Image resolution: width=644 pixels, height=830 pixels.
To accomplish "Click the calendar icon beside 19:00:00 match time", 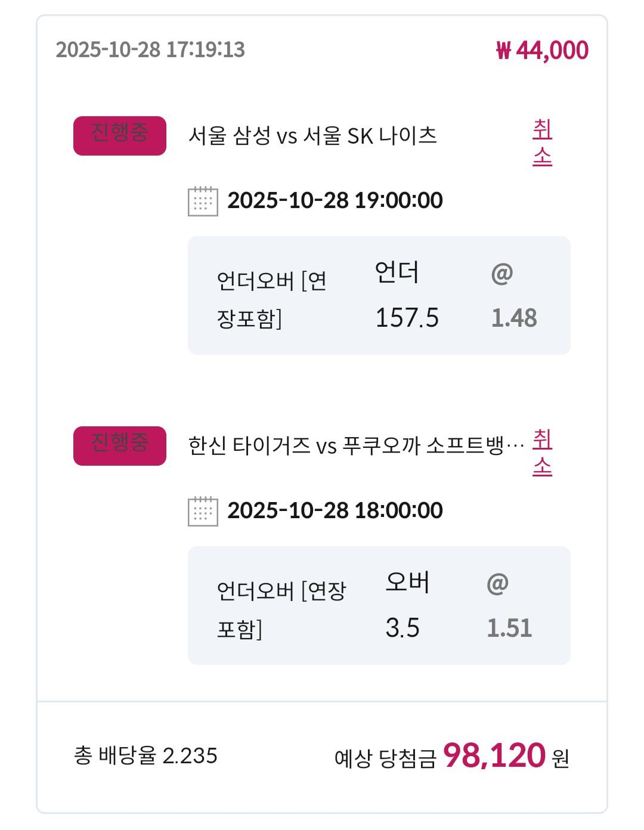I will (203, 201).
